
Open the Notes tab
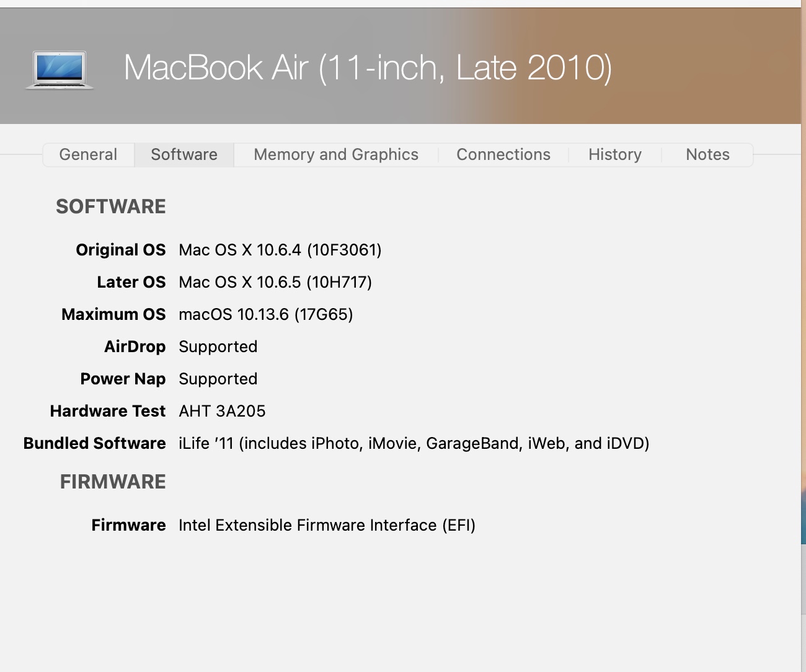click(707, 154)
